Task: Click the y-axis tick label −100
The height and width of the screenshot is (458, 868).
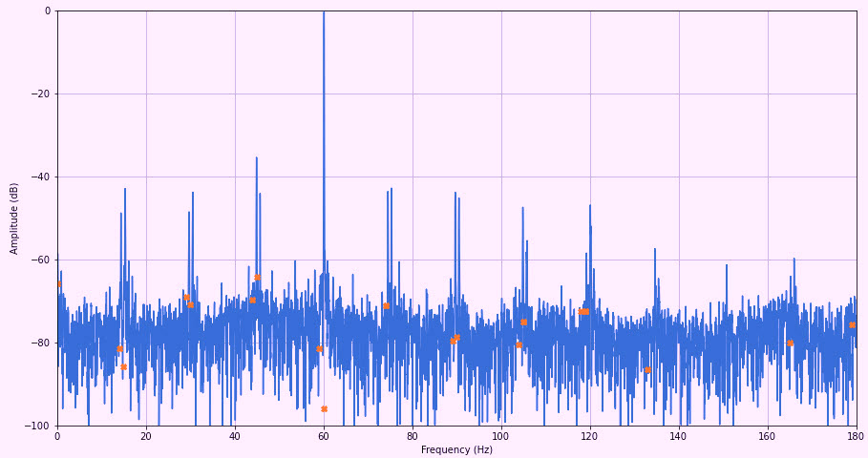Action: coord(38,426)
